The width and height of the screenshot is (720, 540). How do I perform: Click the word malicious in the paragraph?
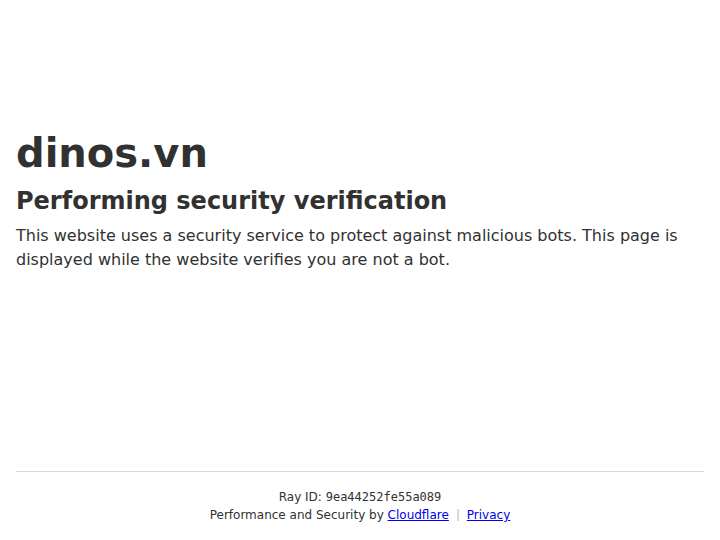pyautogui.click(x=491, y=236)
